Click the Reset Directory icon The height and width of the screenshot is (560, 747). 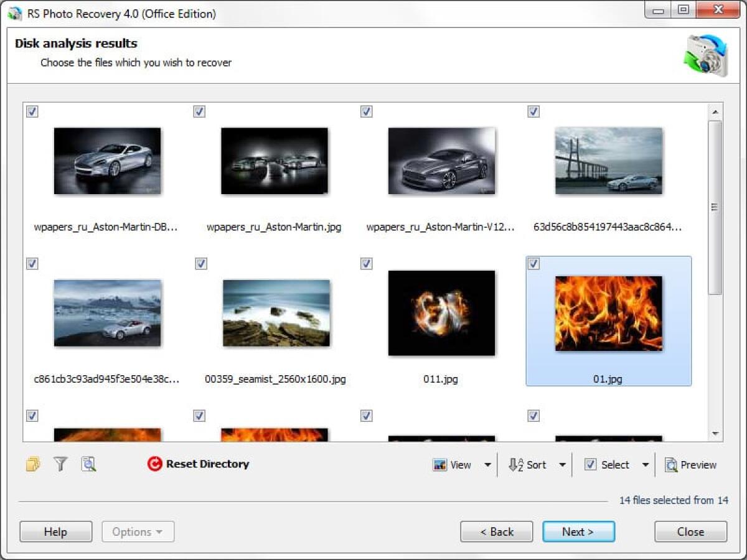coord(155,464)
